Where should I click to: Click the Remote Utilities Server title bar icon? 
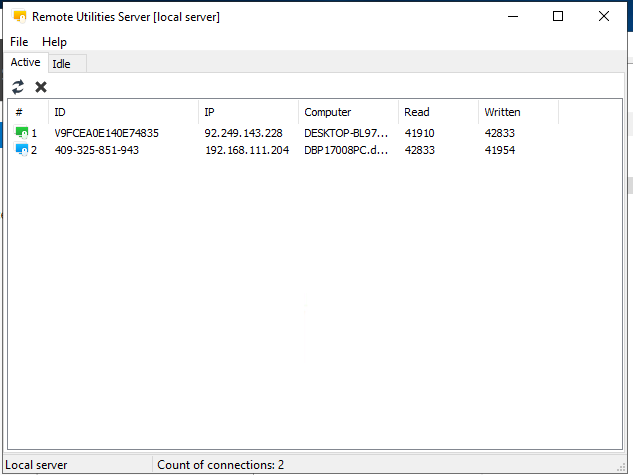[x=18, y=17]
